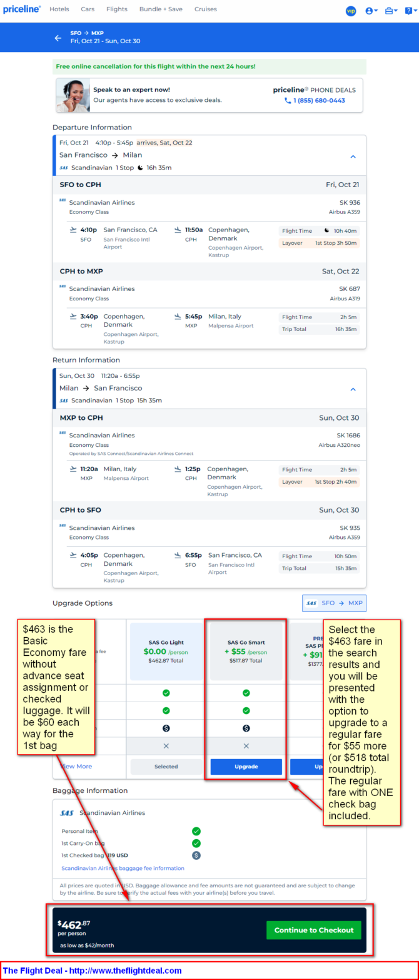Click the landing plane icon at 6:55p SFO

coord(178,555)
